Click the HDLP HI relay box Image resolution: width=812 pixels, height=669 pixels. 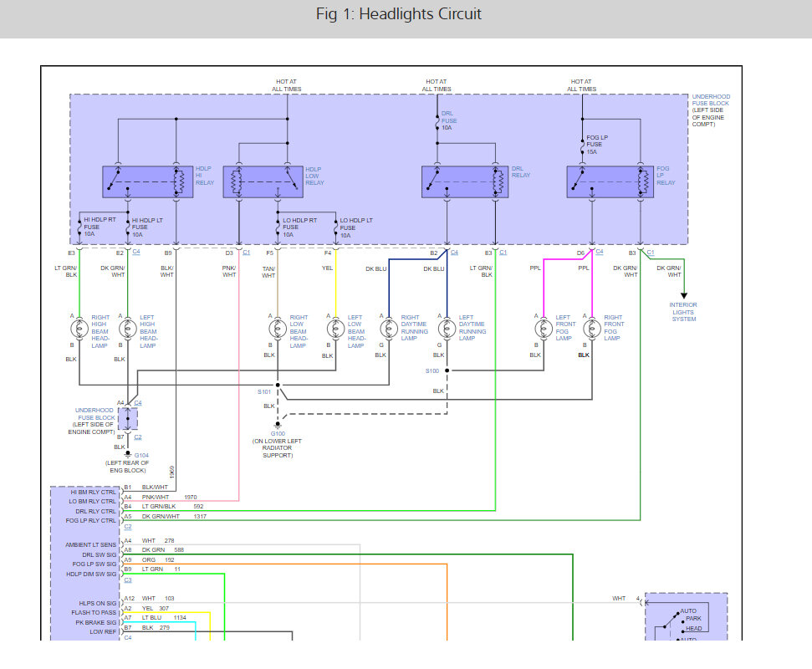pos(147,181)
